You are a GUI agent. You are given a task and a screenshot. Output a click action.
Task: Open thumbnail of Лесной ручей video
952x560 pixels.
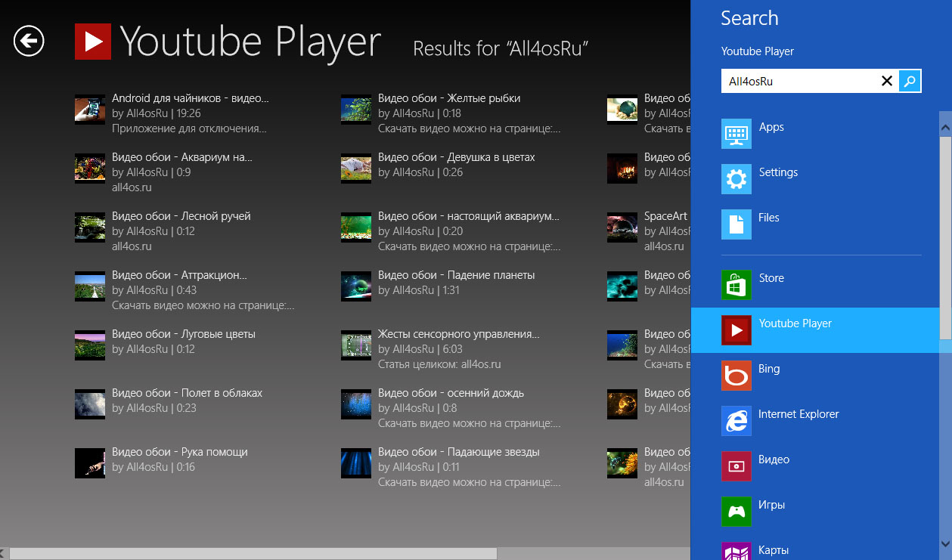(90, 227)
